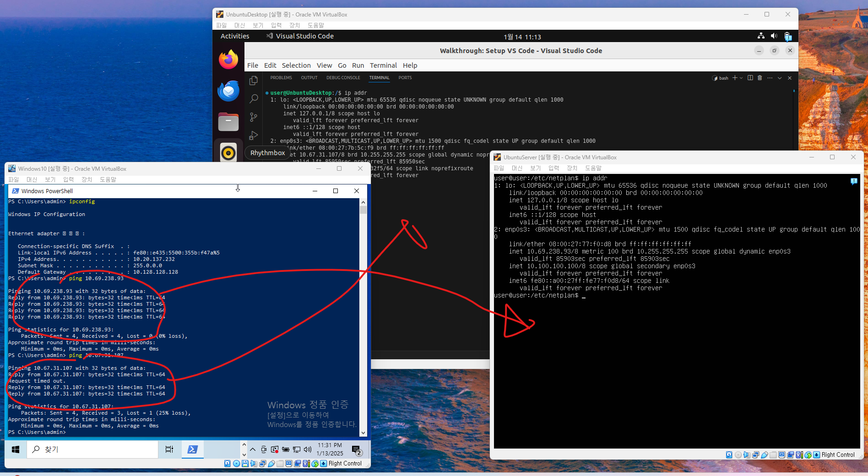
Task: Open the Explorer icon in VS Code activity bar
Action: click(253, 81)
